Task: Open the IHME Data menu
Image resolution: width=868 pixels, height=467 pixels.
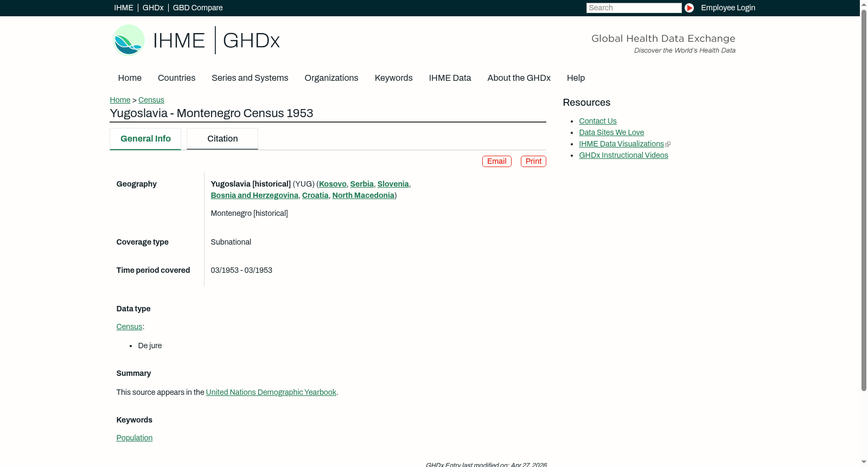Action: 450,78
